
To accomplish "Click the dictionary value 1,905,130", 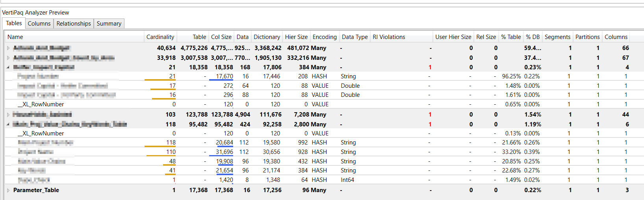I will click(x=268, y=58).
